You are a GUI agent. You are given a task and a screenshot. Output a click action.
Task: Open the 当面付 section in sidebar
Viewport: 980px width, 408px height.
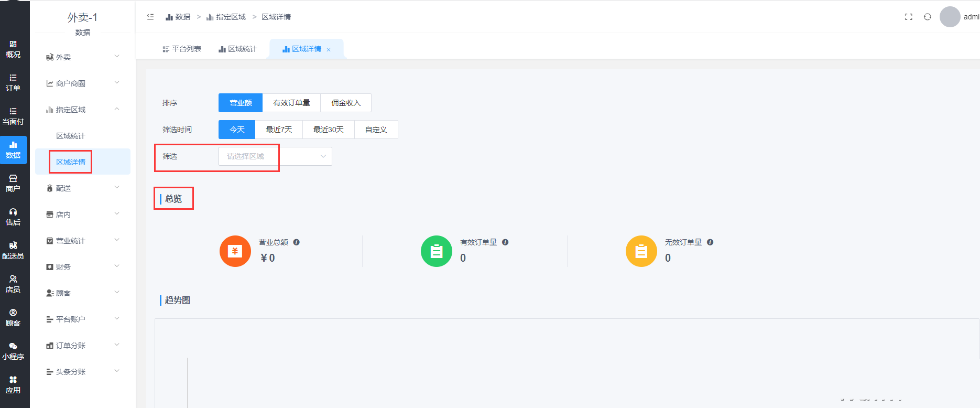click(13, 116)
